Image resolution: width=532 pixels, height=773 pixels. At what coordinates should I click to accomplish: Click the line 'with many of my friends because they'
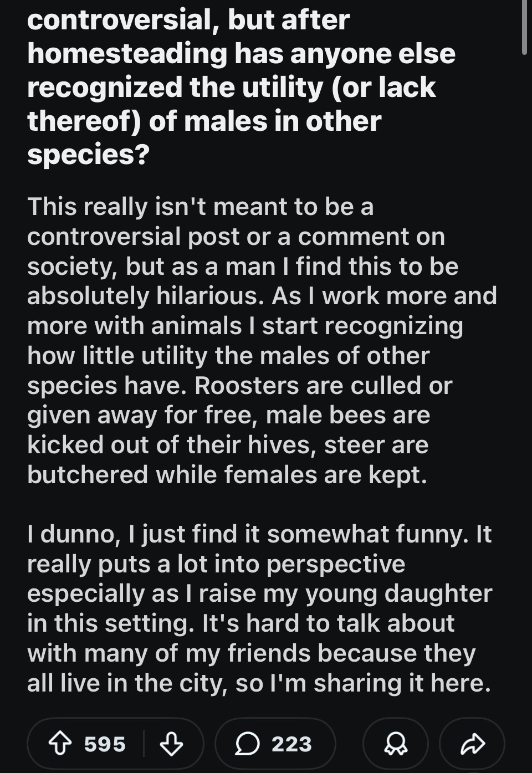[x=251, y=653]
